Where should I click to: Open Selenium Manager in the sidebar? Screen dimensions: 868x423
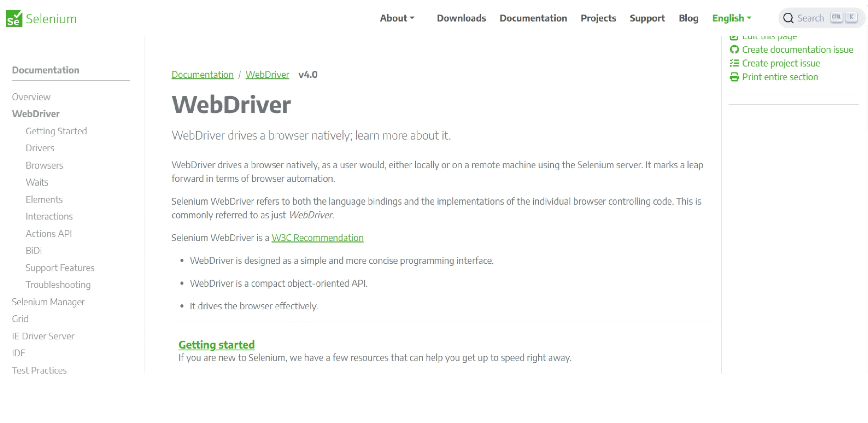click(x=48, y=302)
